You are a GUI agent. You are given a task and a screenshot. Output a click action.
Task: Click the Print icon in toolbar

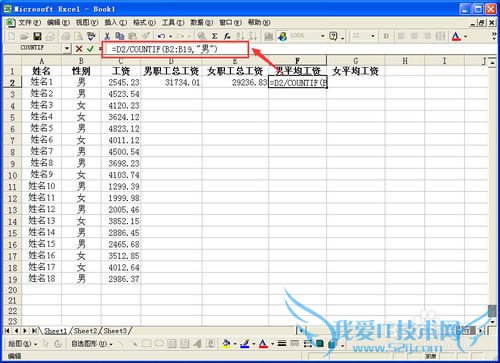pyautogui.click(x=66, y=36)
